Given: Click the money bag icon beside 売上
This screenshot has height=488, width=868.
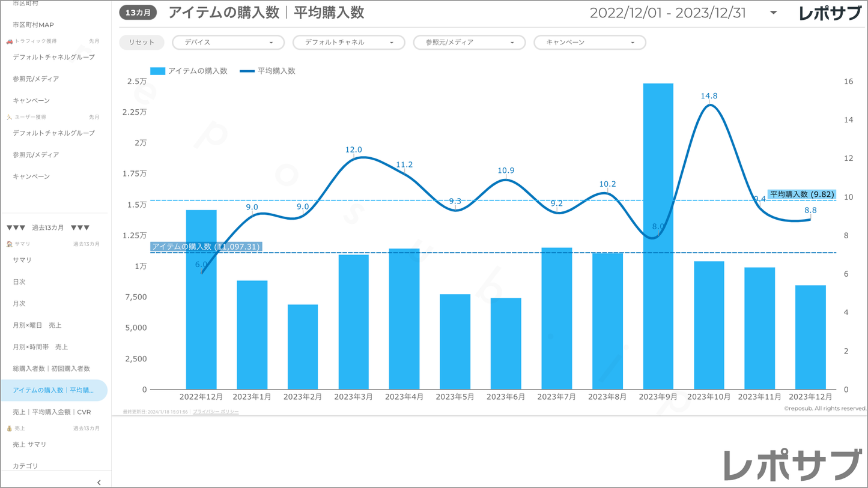Looking at the screenshot, I should (x=9, y=429).
